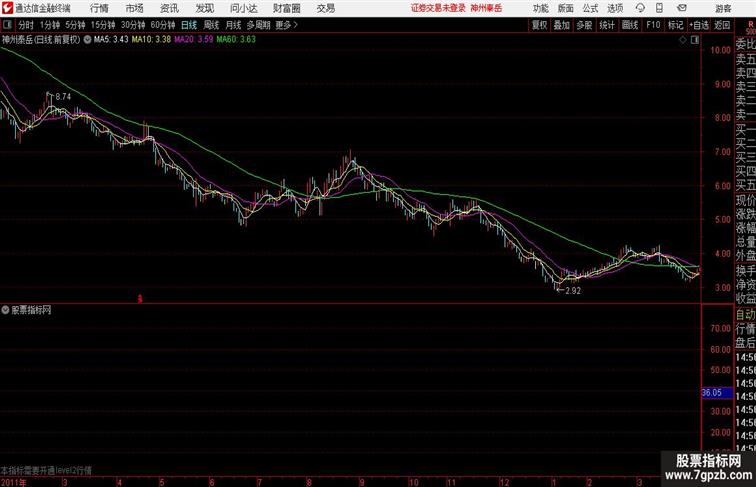Click the 标记 mark button
The width and height of the screenshot is (756, 487).
(675, 25)
